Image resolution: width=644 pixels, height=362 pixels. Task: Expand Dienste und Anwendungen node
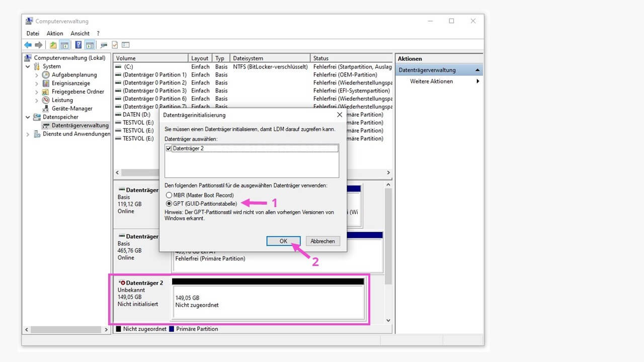[28, 134]
